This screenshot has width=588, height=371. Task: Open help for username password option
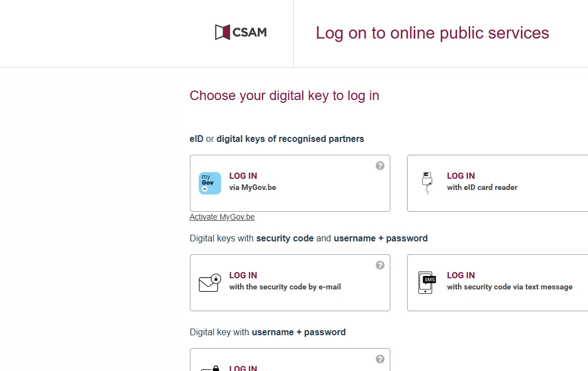tap(380, 359)
